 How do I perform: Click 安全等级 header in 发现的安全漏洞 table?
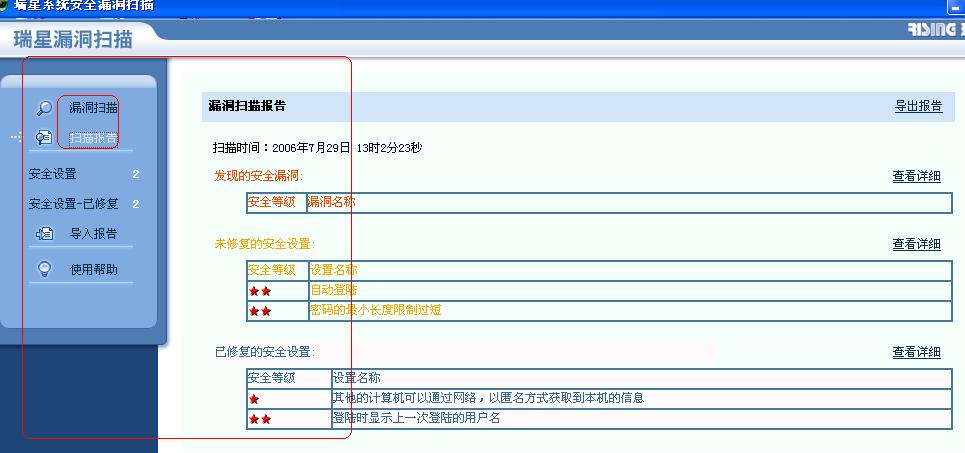tap(271, 202)
